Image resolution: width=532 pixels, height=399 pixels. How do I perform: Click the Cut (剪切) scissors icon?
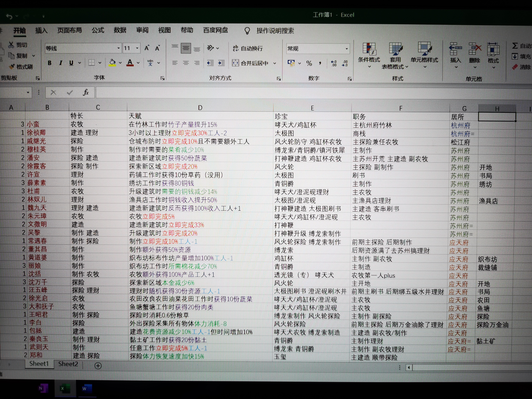click(x=11, y=45)
